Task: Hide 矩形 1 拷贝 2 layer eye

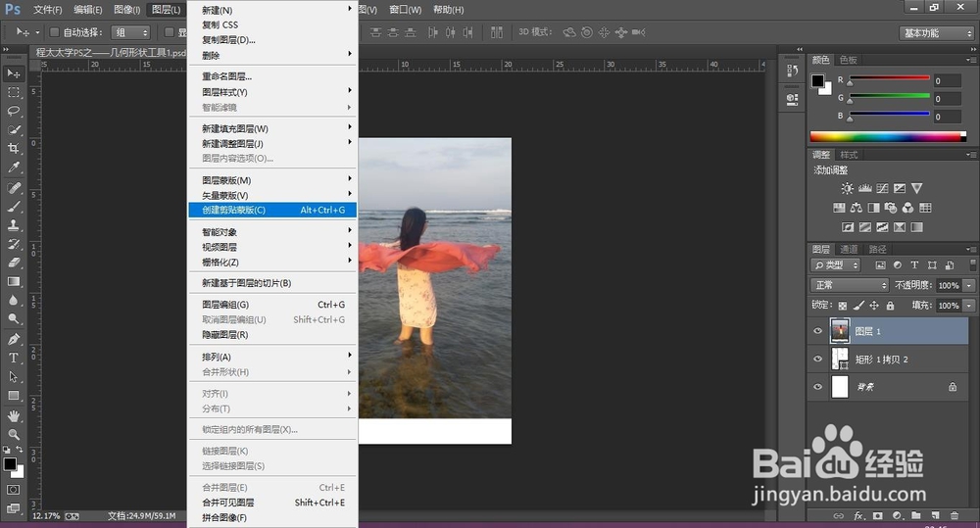Action: [817, 359]
